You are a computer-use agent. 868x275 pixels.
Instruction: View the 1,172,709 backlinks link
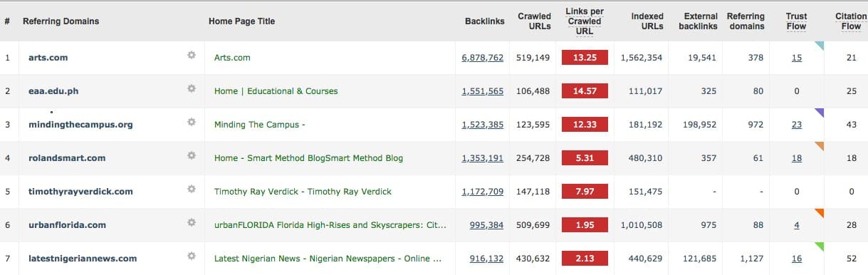pyautogui.click(x=482, y=192)
